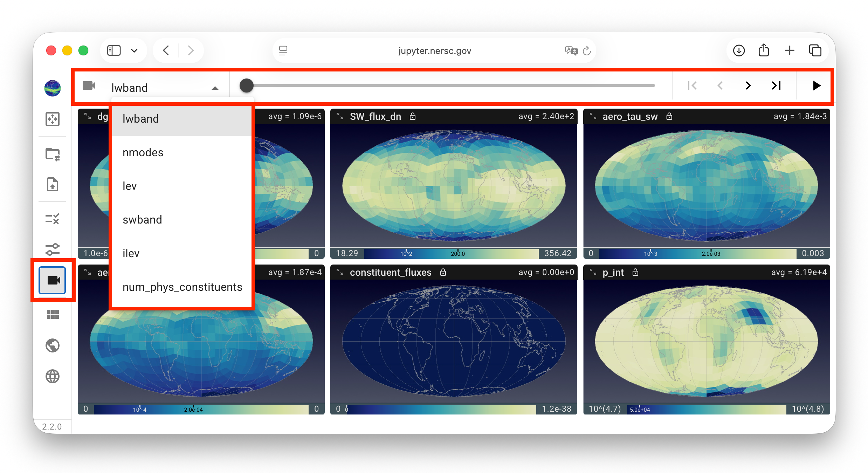
Task: Choose num_phys_constituents in the list
Action: pyautogui.click(x=182, y=287)
